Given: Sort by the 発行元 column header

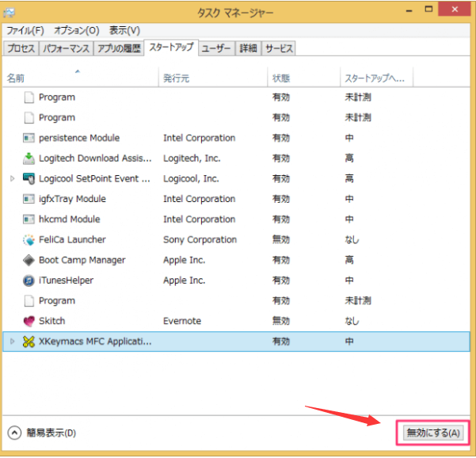Looking at the screenshot, I should [x=213, y=78].
